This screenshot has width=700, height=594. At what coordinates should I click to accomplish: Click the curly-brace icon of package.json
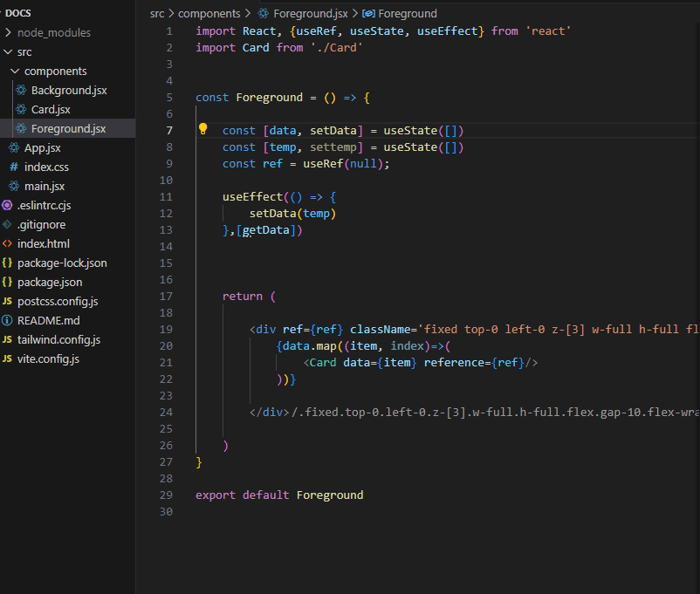(x=8, y=283)
